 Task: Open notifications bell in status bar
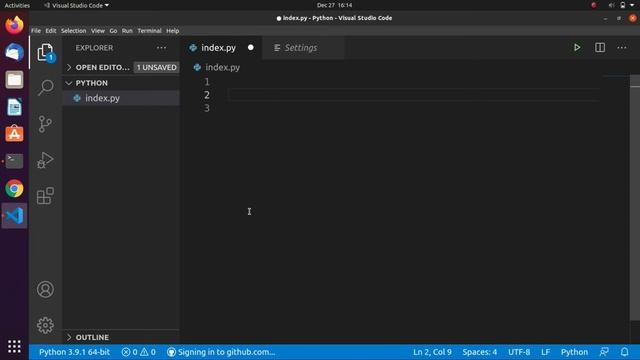pos(624,352)
